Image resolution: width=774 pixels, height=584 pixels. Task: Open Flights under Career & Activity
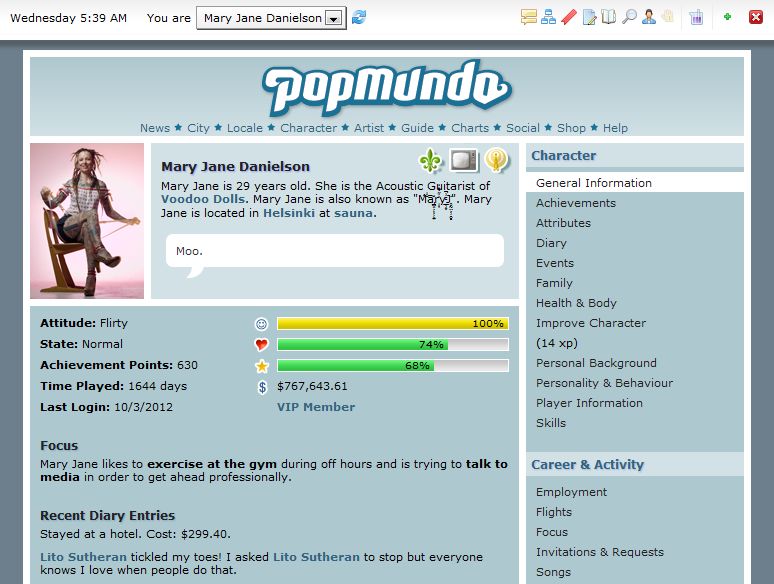click(554, 512)
